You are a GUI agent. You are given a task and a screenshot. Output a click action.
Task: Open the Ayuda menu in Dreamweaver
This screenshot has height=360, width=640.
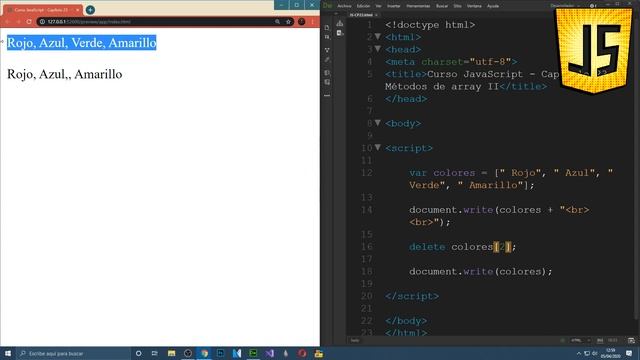click(493, 6)
